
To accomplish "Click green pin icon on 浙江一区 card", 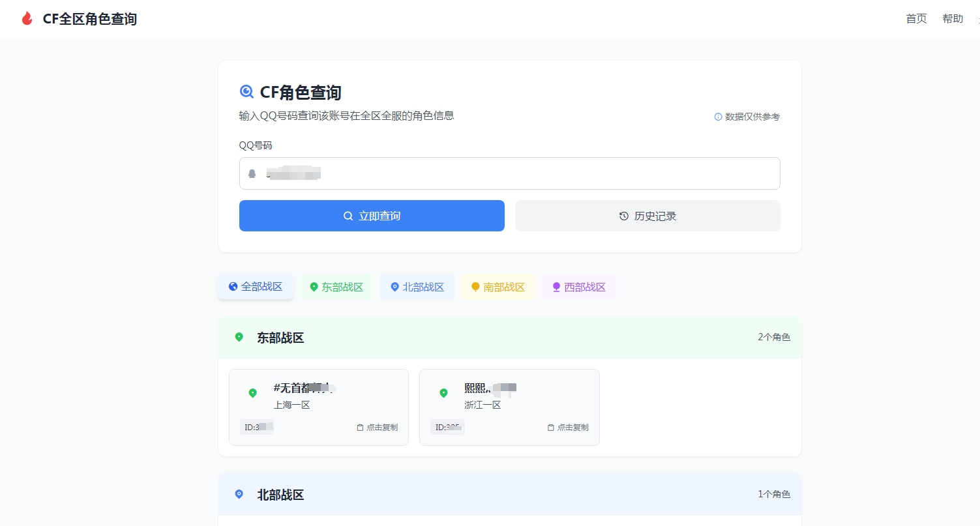I will [444, 393].
